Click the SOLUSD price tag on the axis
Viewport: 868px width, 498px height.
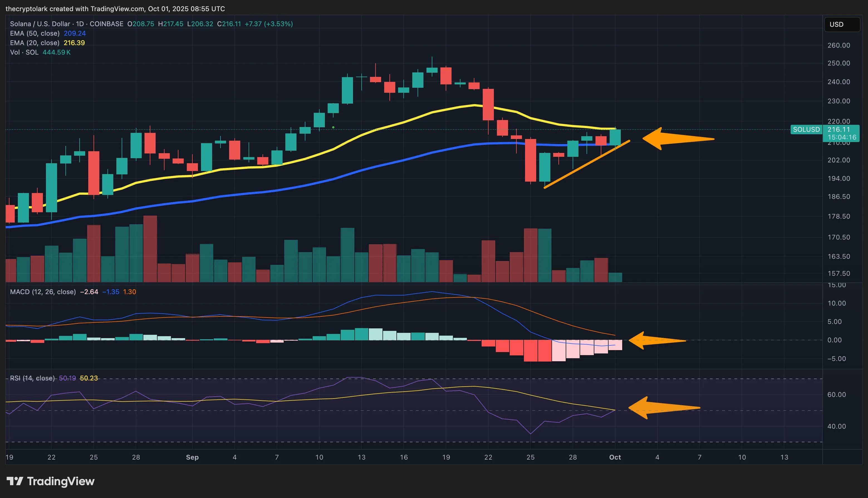point(806,129)
